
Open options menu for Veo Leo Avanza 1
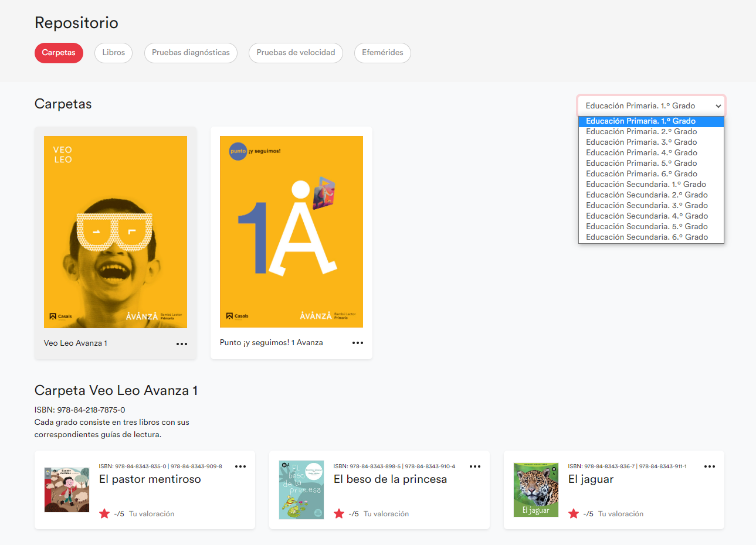(182, 344)
